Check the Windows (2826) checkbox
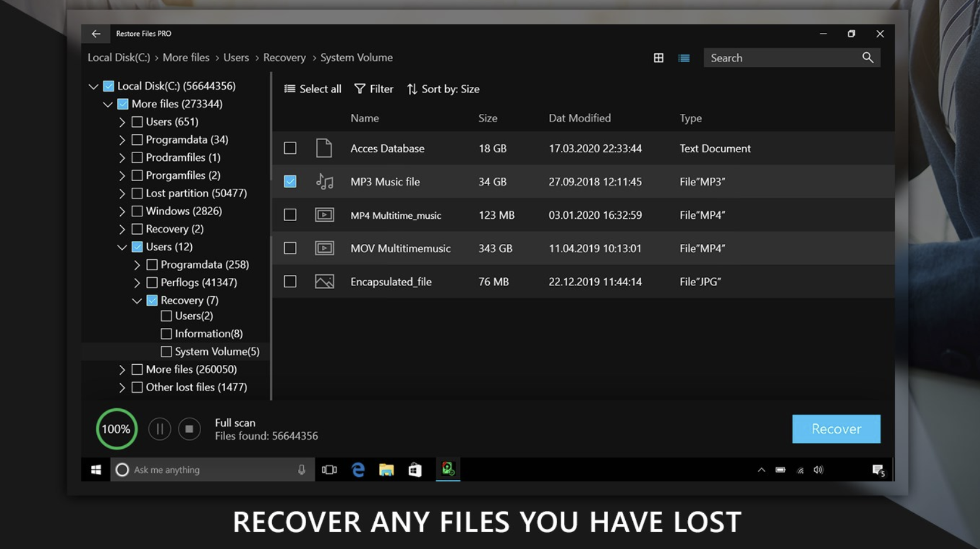Screen dimensions: 980x549 coord(137,211)
